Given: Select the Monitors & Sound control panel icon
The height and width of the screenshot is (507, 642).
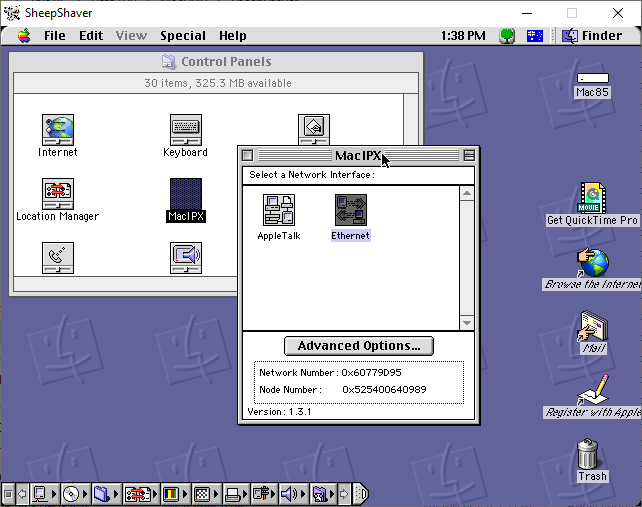Looking at the screenshot, I should click(x=185, y=258).
